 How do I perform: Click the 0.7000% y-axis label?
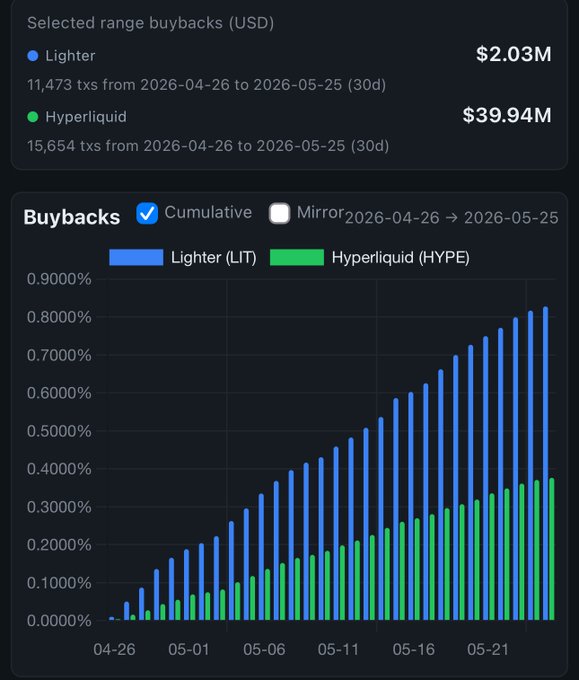point(59,355)
